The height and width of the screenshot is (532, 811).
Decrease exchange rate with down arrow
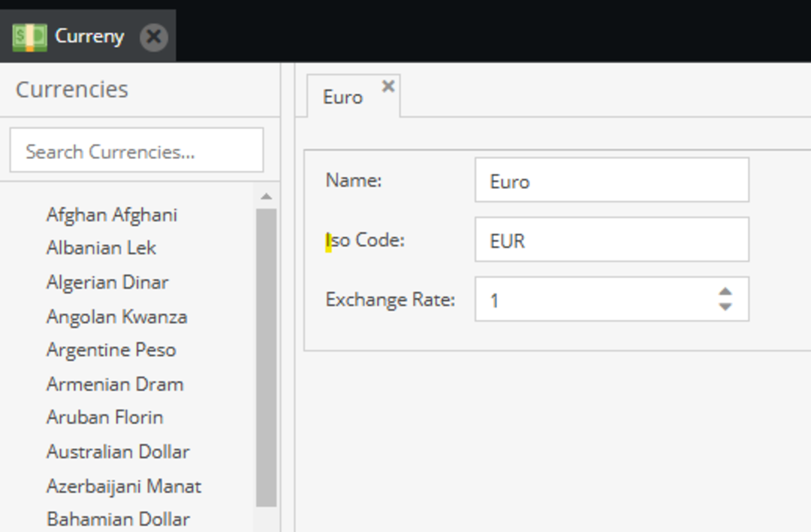coord(725,307)
